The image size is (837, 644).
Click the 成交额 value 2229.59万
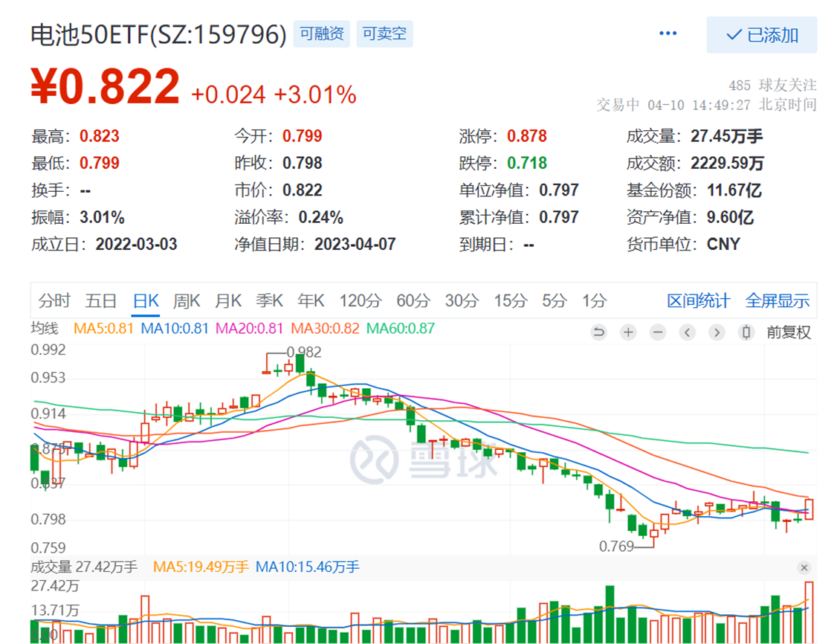pyautogui.click(x=728, y=163)
